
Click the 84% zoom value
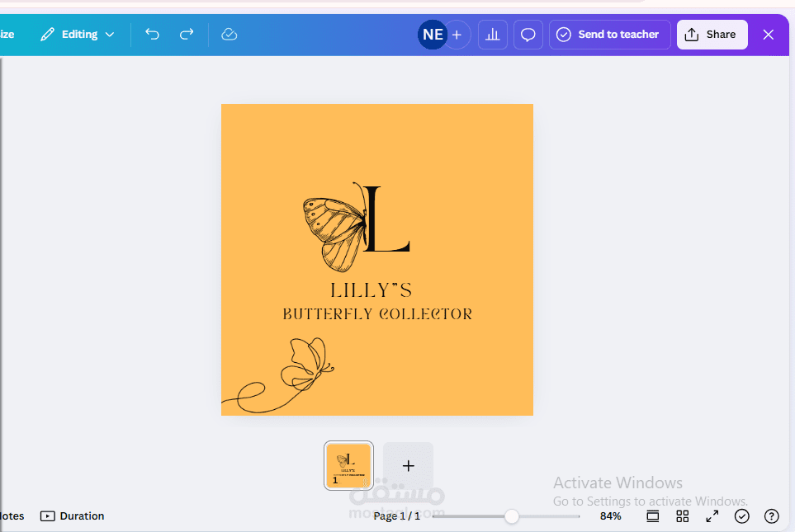pyautogui.click(x=610, y=516)
